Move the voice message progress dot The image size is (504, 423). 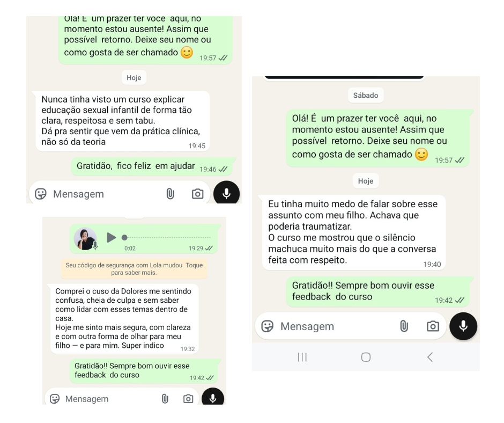click(124, 238)
